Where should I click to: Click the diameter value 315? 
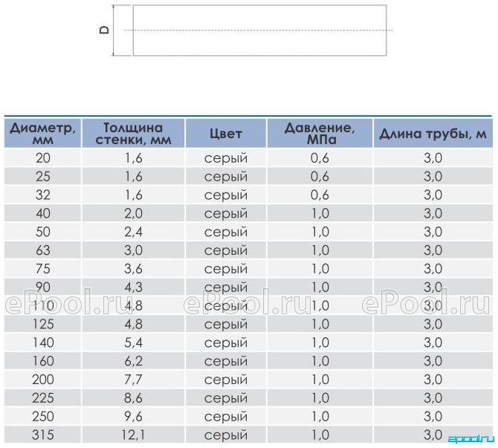coord(42,435)
